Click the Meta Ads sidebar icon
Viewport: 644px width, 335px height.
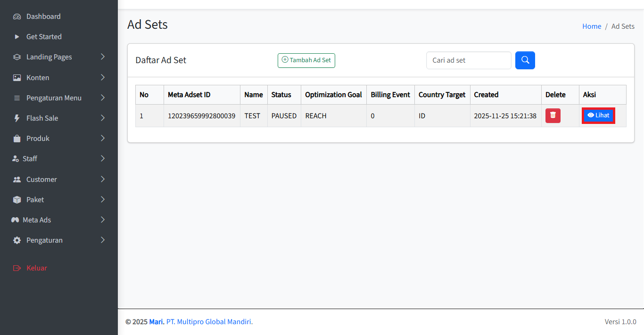15,220
